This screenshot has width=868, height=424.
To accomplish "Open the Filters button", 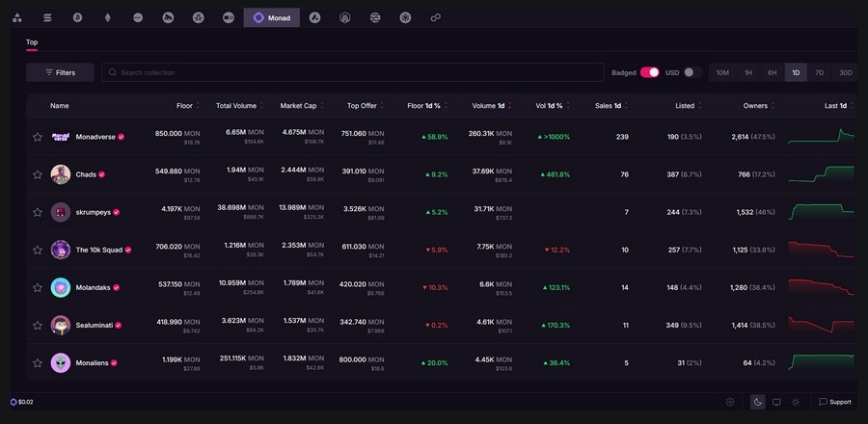I will coord(60,72).
